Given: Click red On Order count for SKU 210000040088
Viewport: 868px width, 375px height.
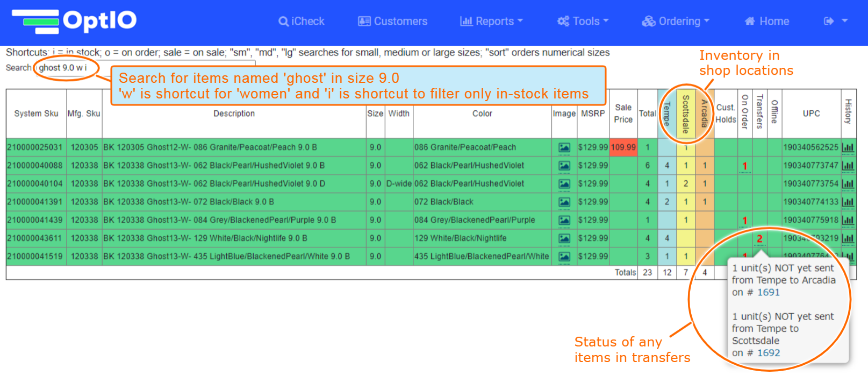Looking at the screenshot, I should 745,166.
